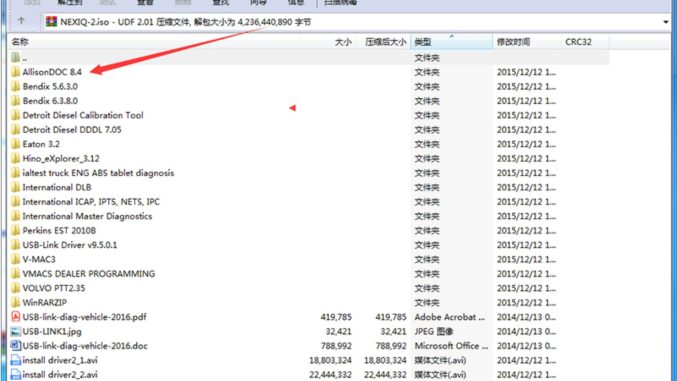Viewport: 678px width, 381px height.
Task: Select the Bendix 6.3.8.0 folder icon
Action: [x=16, y=101]
